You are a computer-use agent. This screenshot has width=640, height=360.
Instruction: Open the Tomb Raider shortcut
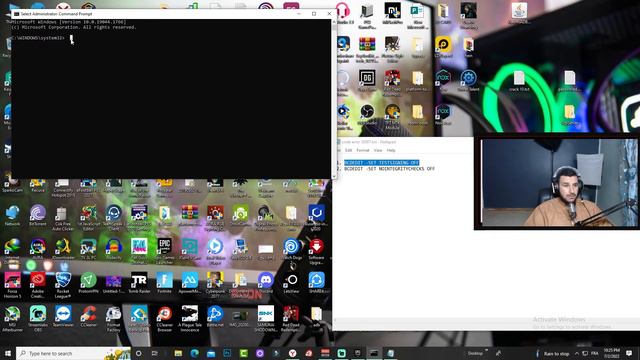coord(139,283)
